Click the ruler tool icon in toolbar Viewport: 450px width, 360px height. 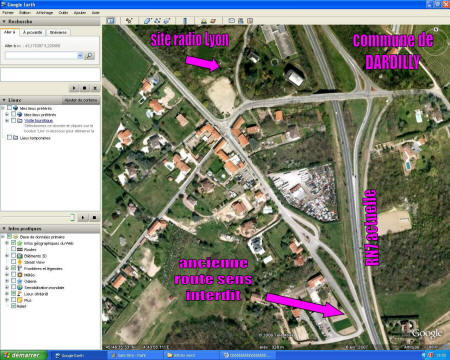point(185,21)
